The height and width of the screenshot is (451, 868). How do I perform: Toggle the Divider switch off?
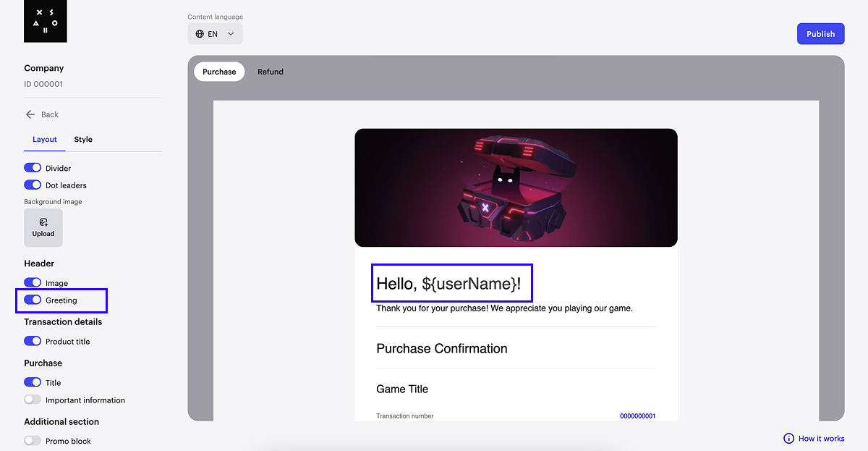(x=33, y=168)
